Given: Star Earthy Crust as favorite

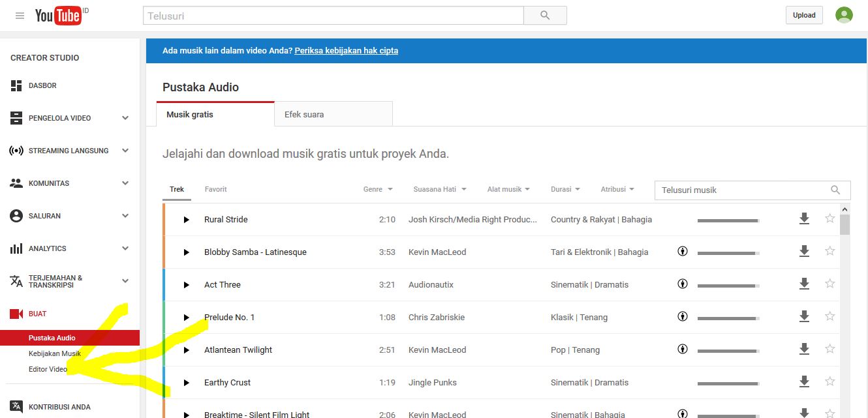Looking at the screenshot, I should [830, 381].
